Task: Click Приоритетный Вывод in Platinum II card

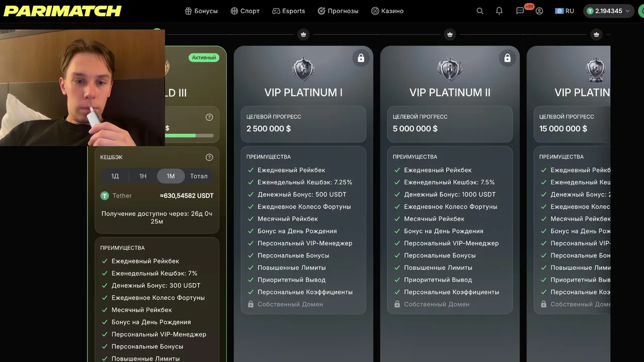Action: click(x=438, y=280)
